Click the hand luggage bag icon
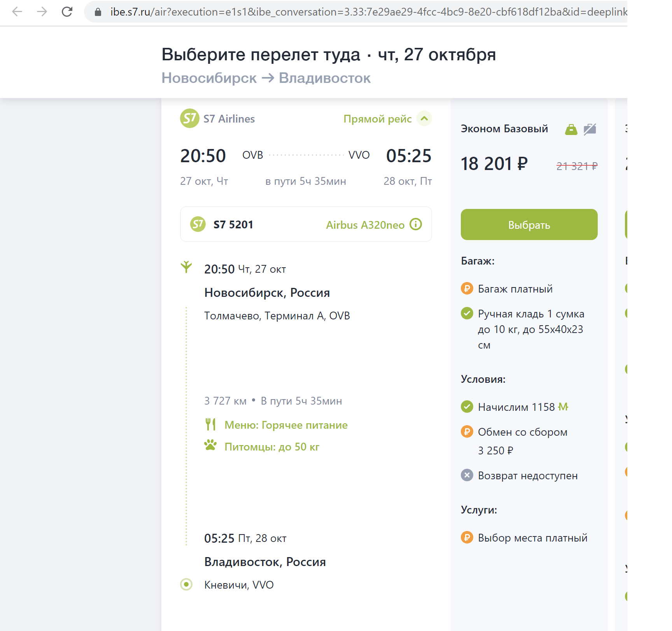 571,129
